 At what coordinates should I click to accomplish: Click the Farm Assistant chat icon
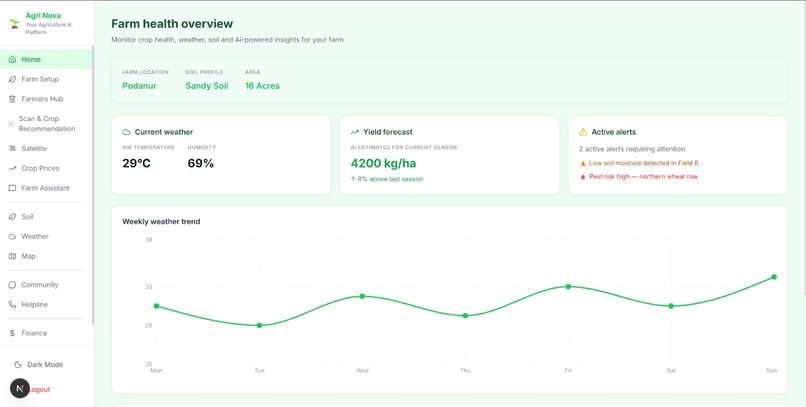[12, 188]
